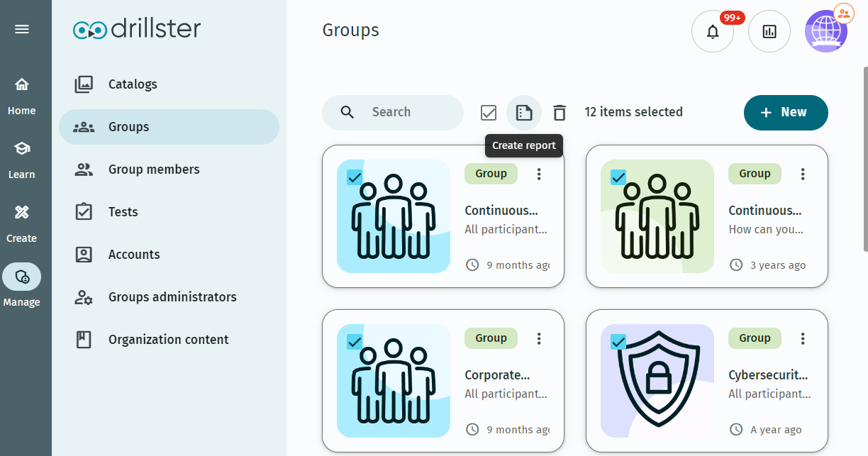The width and height of the screenshot is (868, 456).
Task: Open the green Continuous group thumbnail
Action: [657, 216]
